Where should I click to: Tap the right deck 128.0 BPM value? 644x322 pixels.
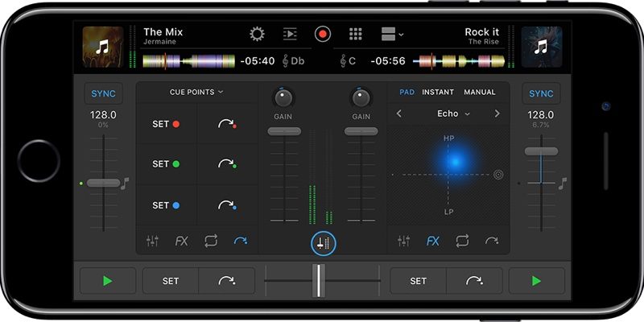coord(541,115)
